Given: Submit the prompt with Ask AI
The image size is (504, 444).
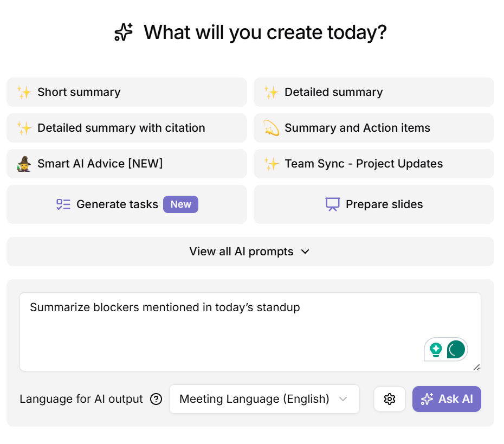Looking at the screenshot, I should pyautogui.click(x=447, y=399).
